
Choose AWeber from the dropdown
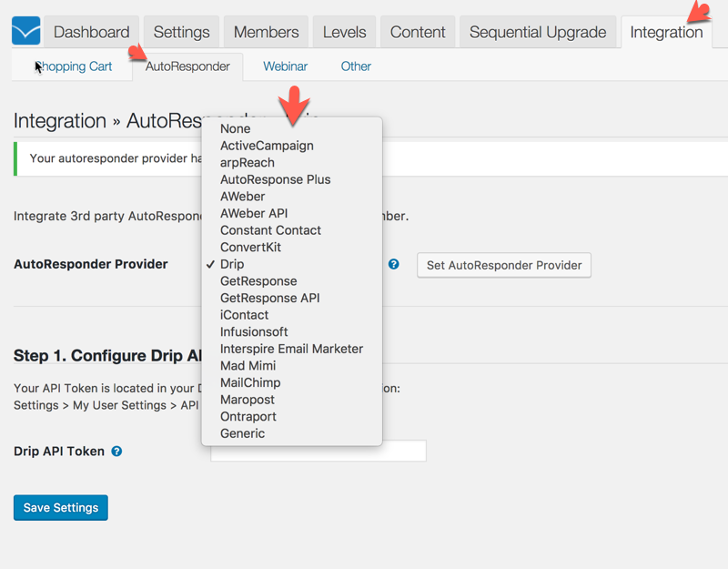point(291,197)
